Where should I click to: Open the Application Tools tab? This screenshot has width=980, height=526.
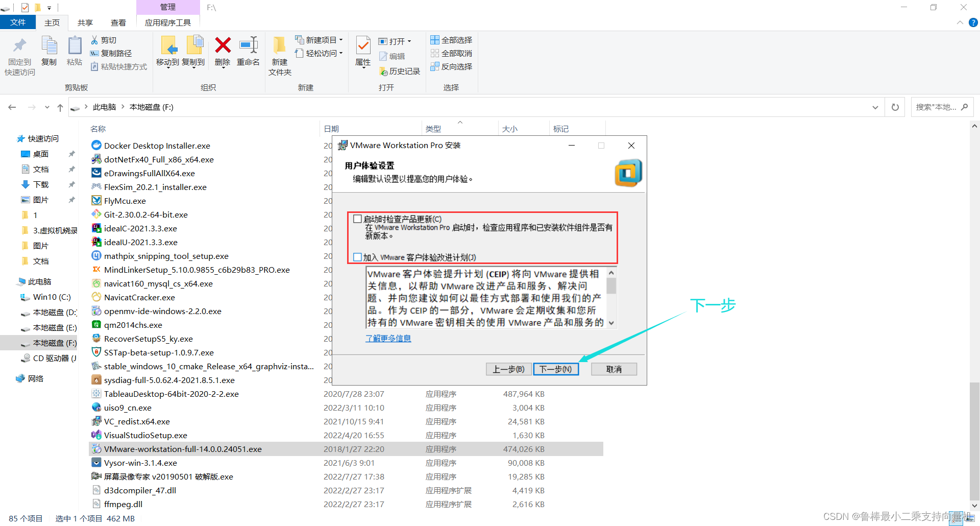point(168,22)
